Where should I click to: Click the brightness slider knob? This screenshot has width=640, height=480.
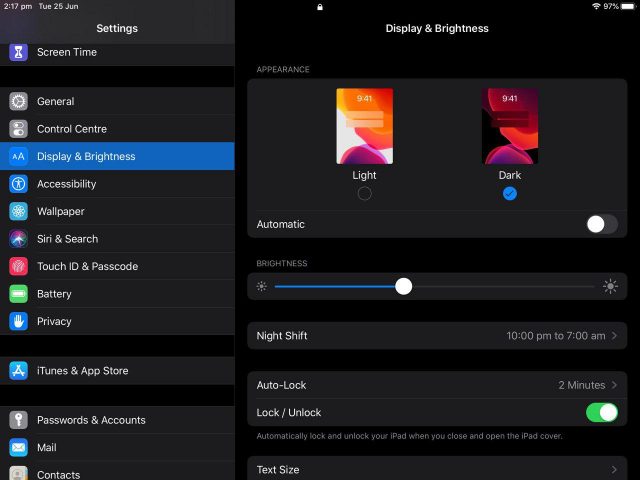coord(404,287)
